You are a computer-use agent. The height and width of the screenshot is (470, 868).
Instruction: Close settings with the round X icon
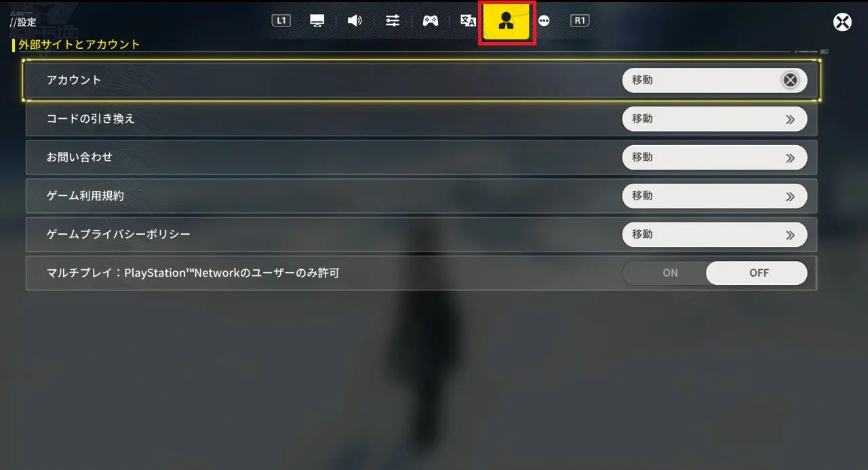842,22
